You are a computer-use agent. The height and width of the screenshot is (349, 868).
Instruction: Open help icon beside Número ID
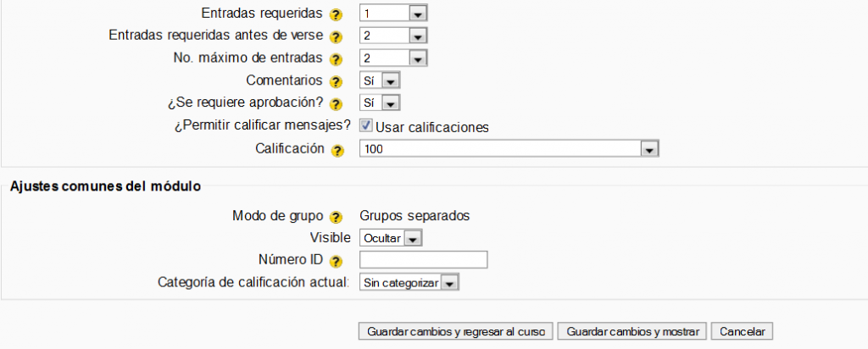pos(337,262)
